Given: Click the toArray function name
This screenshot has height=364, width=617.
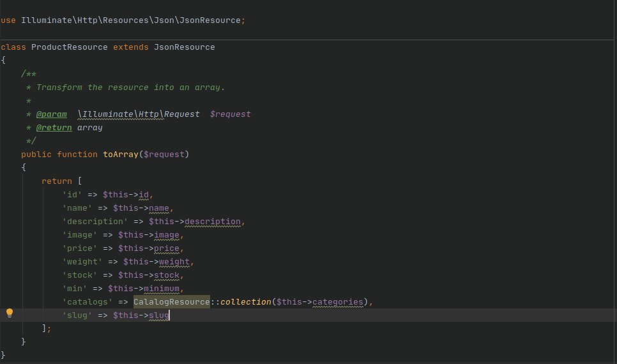Looking at the screenshot, I should click(x=121, y=155).
